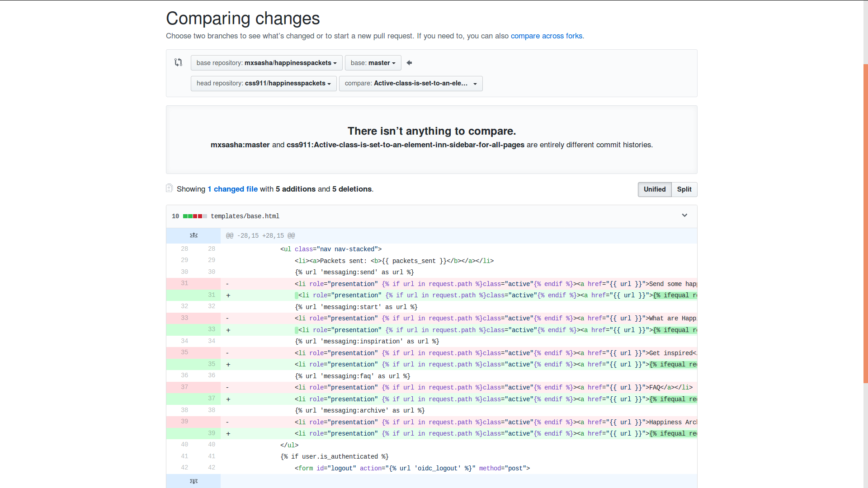Click the user.is_authenticated code line

[x=459, y=456]
